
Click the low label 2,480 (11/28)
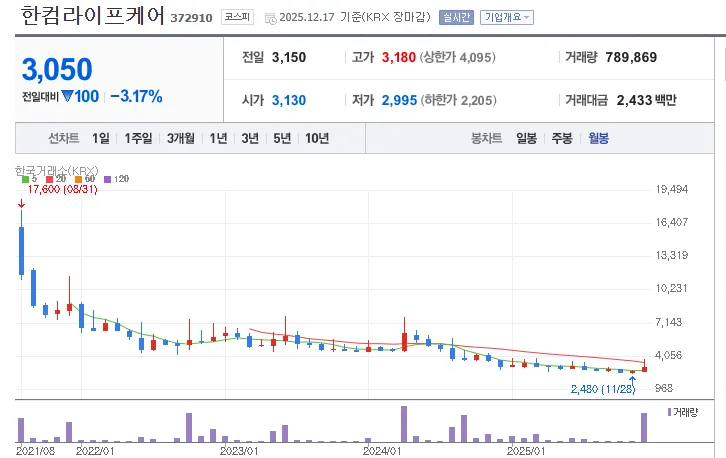click(x=603, y=389)
